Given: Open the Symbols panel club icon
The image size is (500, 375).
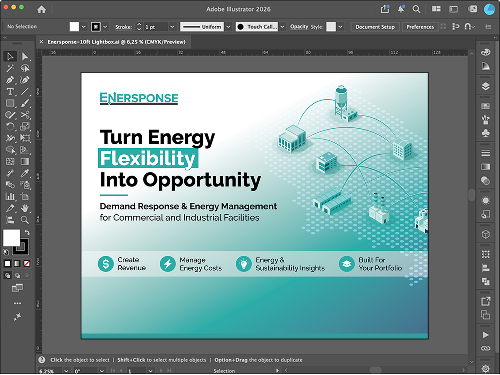Looking at the screenshot, I should coord(486,133).
